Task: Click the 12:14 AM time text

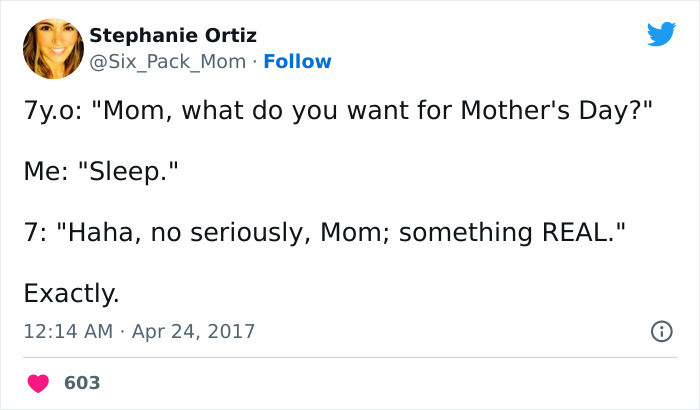Action: pos(68,331)
